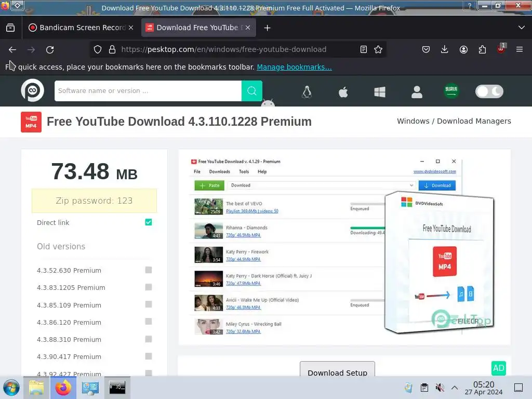Check the 4.3.86.120 Premium checkbox

(x=149, y=322)
